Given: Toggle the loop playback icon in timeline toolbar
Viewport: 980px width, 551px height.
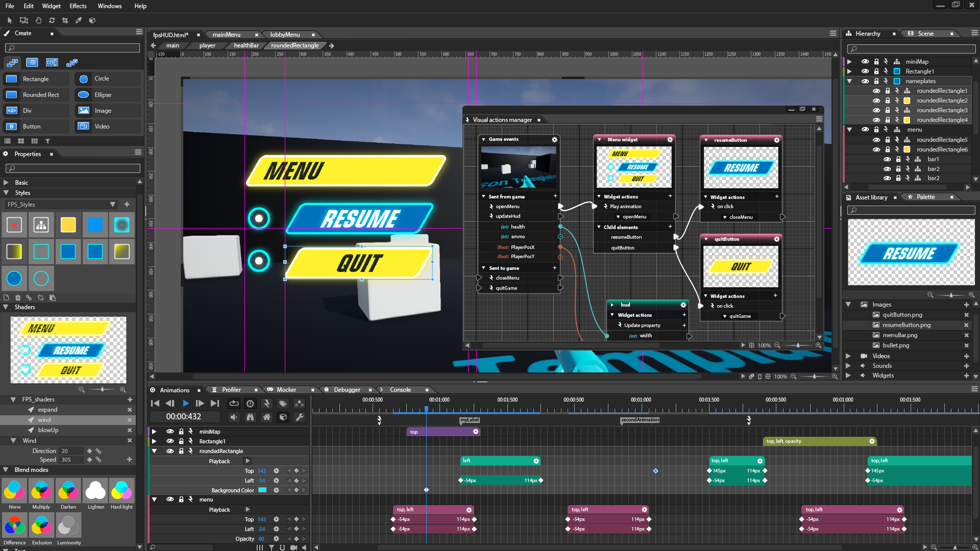Looking at the screenshot, I should (234, 403).
